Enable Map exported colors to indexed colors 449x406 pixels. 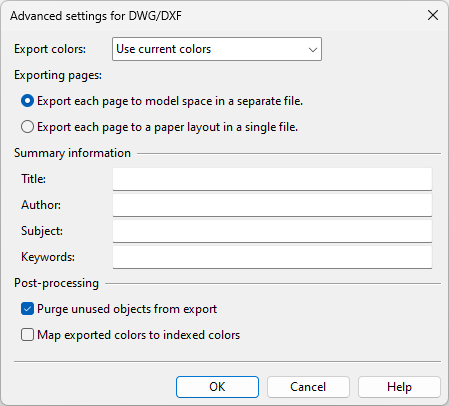[27, 335]
